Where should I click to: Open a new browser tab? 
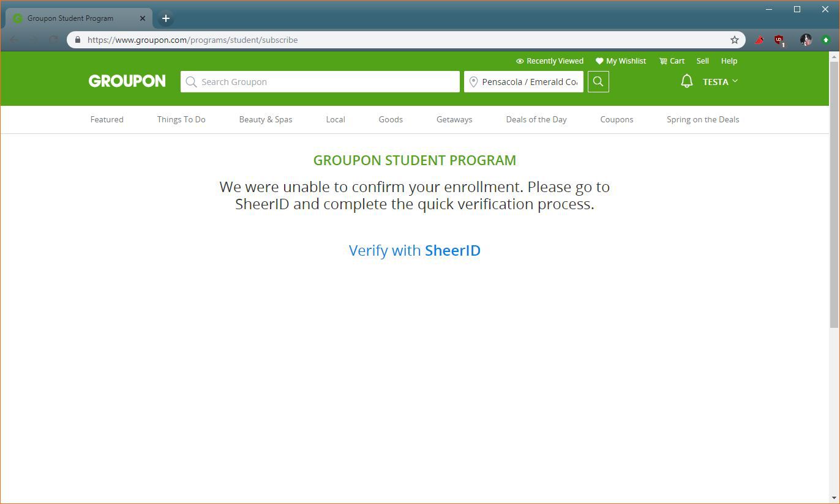(x=166, y=18)
